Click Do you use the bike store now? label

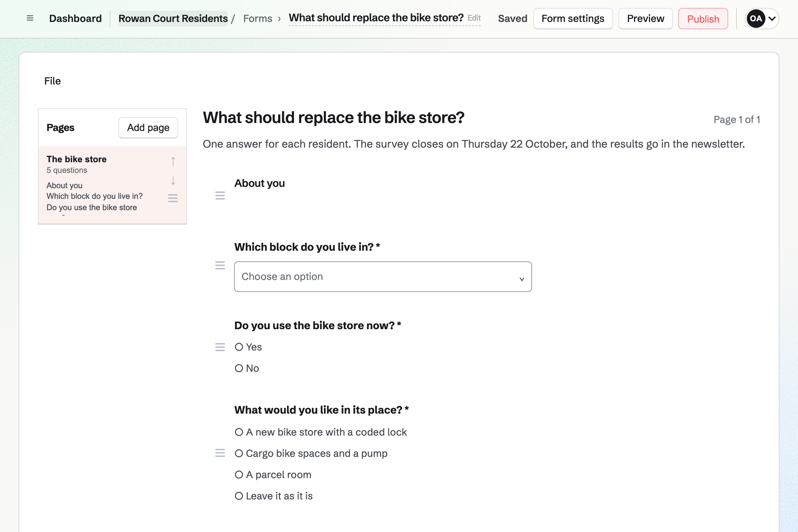click(318, 326)
